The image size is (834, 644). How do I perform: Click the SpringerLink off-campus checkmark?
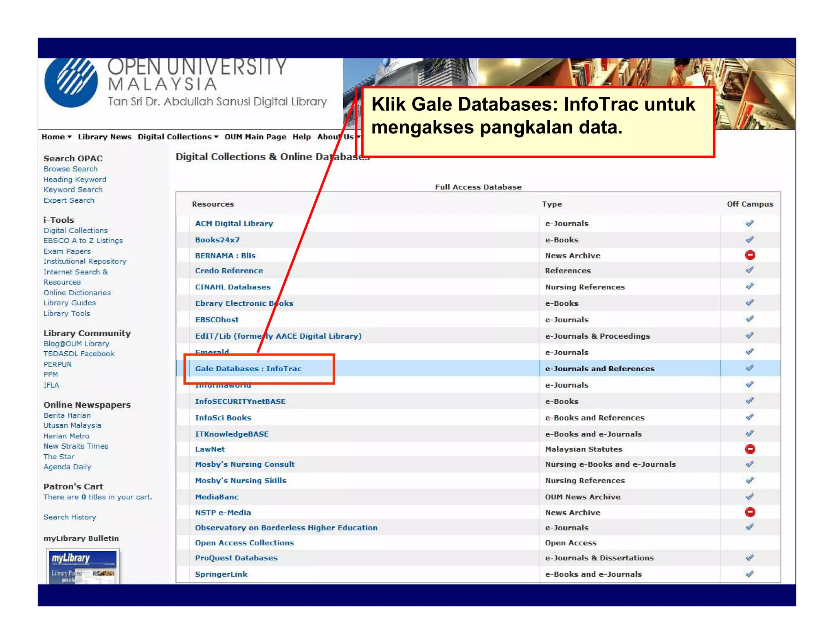coord(750,574)
